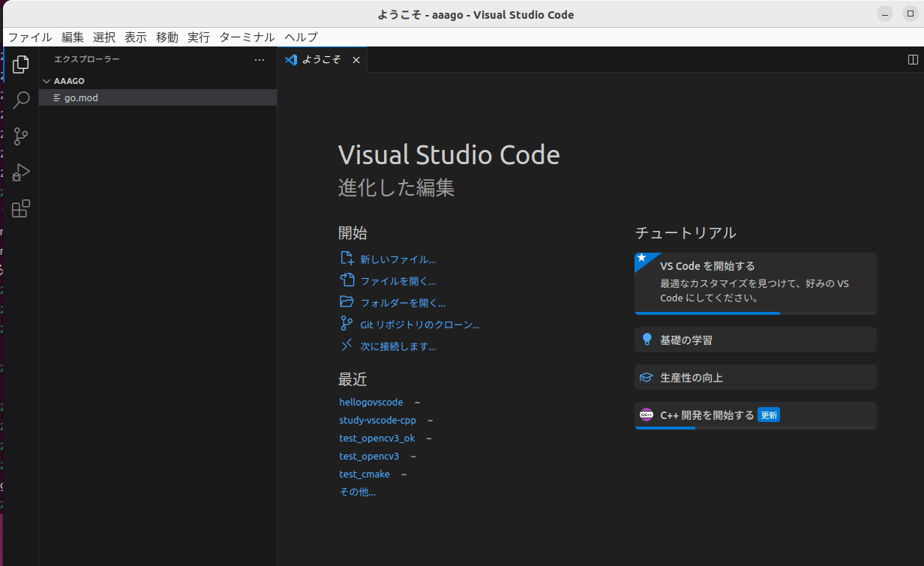Minimize the Visual Studio Code window
The width and height of the screenshot is (924, 566).
886,14
